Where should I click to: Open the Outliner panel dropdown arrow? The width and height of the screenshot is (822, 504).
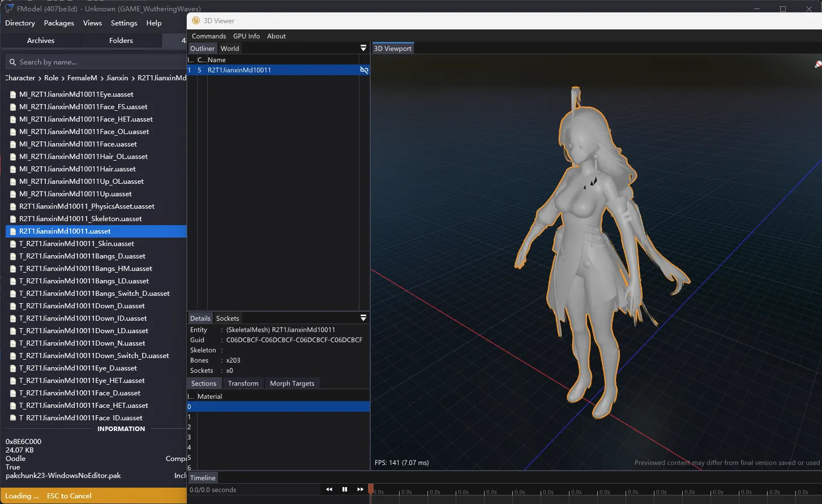(363, 49)
